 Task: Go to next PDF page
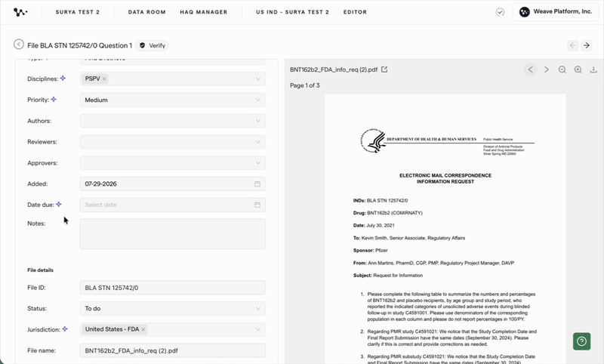(x=546, y=69)
